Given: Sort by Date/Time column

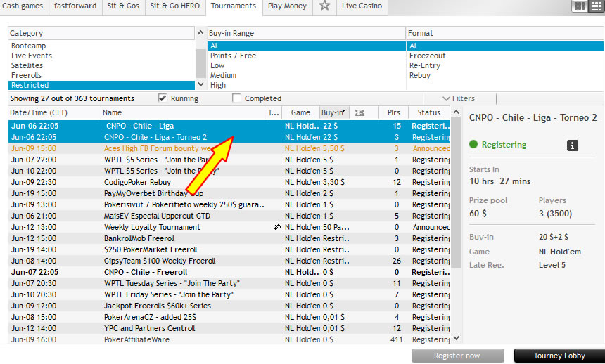Looking at the screenshot, I should 54,112.
